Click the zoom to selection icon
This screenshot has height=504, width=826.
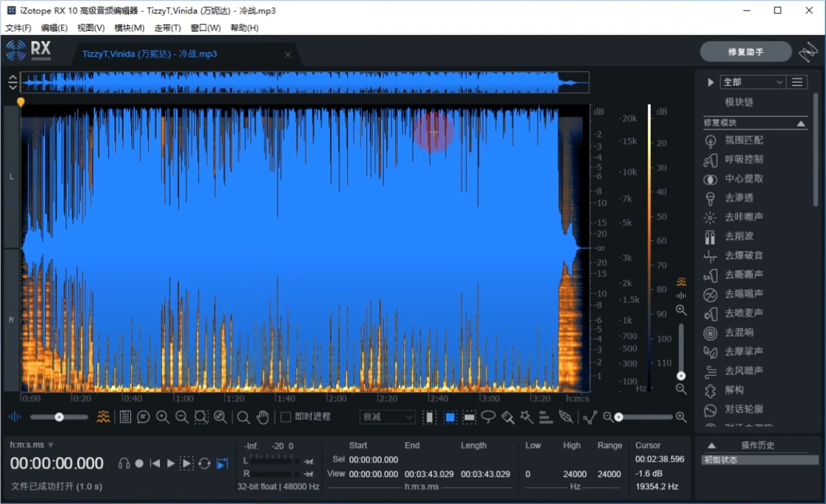click(201, 417)
